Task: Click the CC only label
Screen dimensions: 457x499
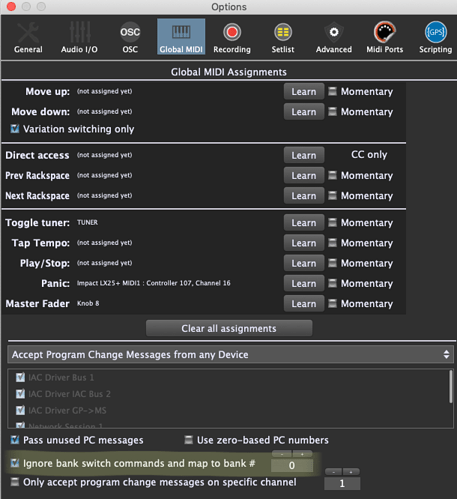Action: click(x=369, y=155)
